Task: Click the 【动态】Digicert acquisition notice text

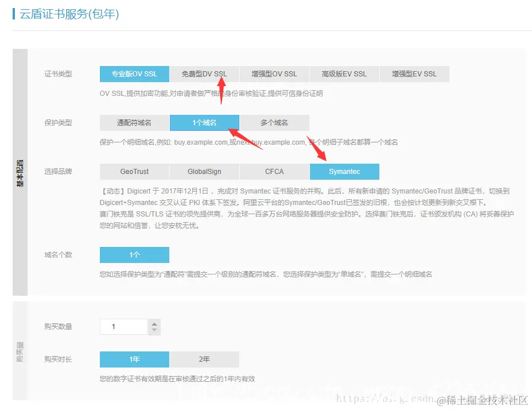Action: [x=304, y=197]
